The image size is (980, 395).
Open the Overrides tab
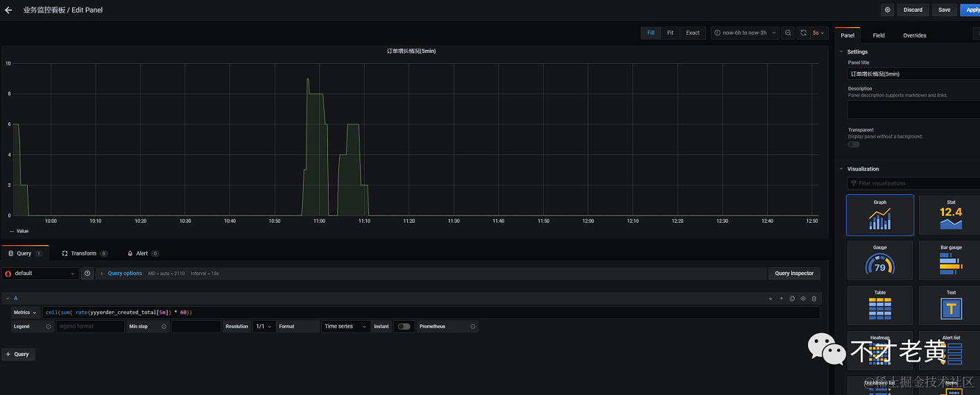tap(914, 35)
